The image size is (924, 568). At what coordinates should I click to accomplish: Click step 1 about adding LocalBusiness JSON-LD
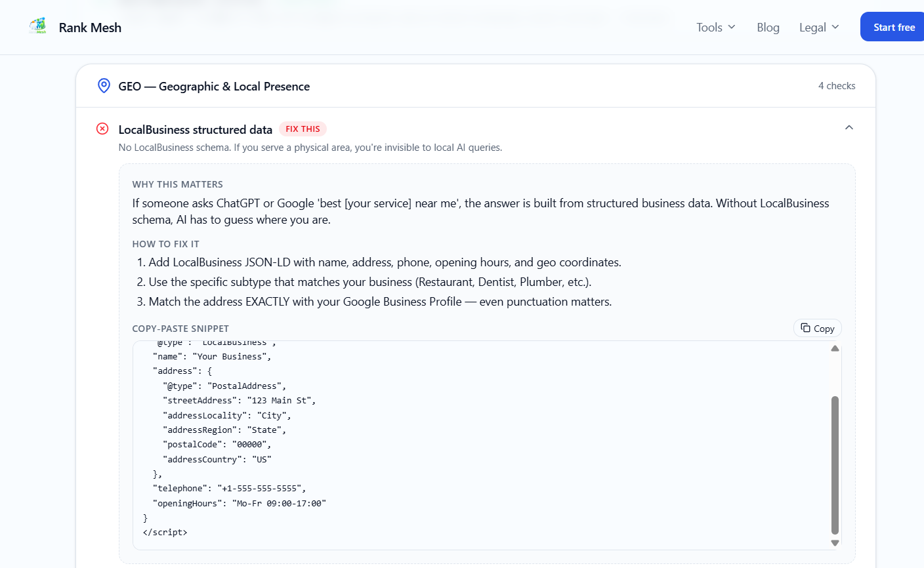click(379, 262)
